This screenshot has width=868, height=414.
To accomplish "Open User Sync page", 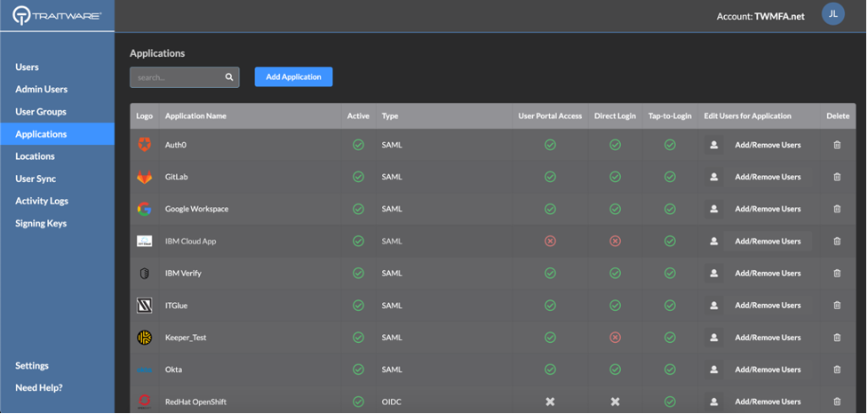I will pyautogui.click(x=36, y=179).
